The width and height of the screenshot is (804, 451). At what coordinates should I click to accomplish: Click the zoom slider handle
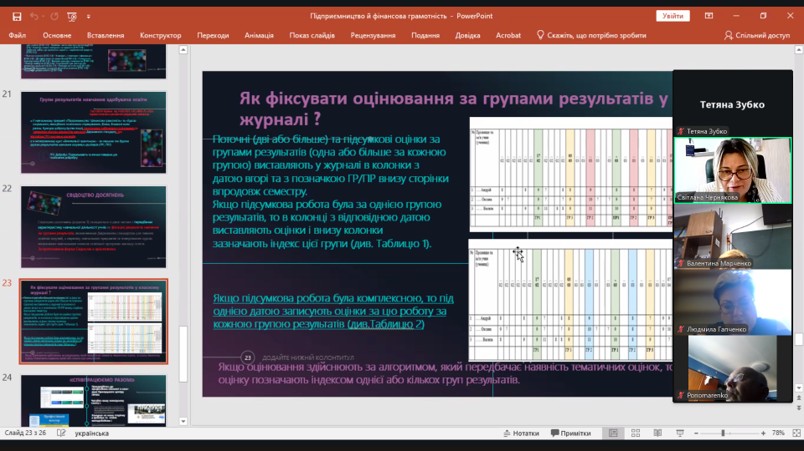pos(723,433)
